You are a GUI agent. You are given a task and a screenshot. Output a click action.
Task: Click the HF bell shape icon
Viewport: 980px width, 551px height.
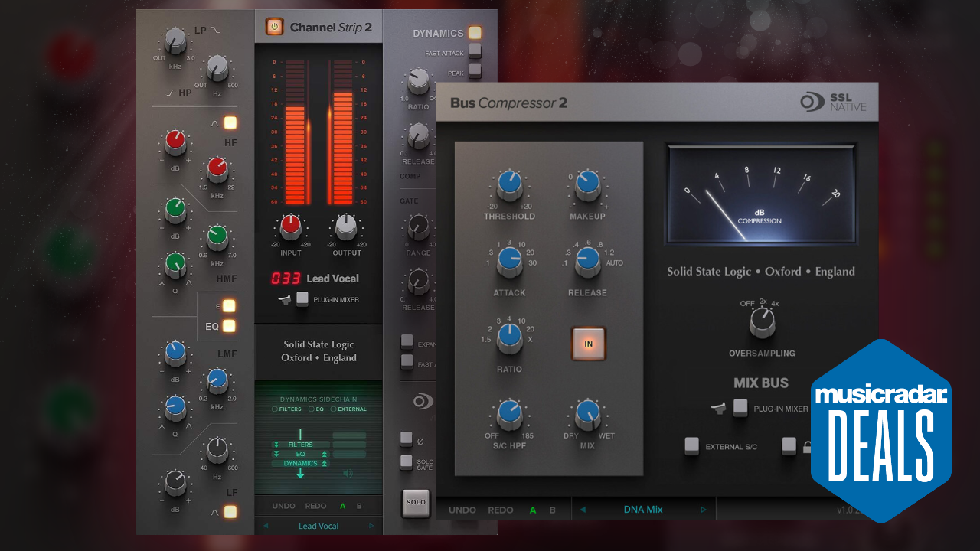point(215,122)
